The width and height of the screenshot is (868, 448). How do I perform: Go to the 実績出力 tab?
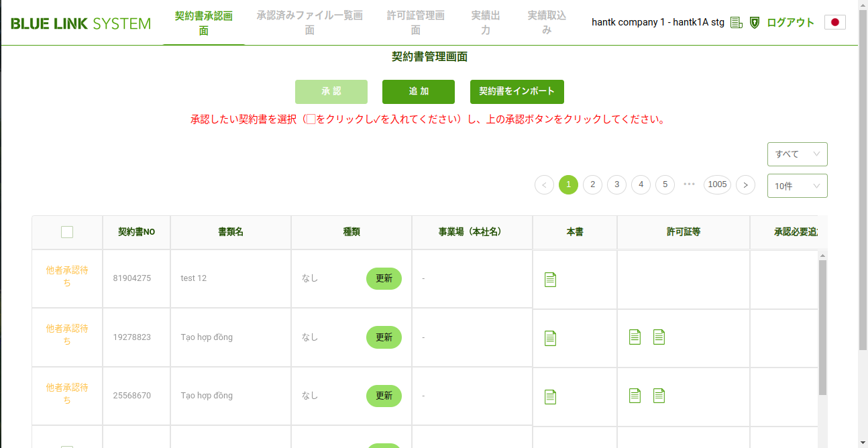coord(486,23)
